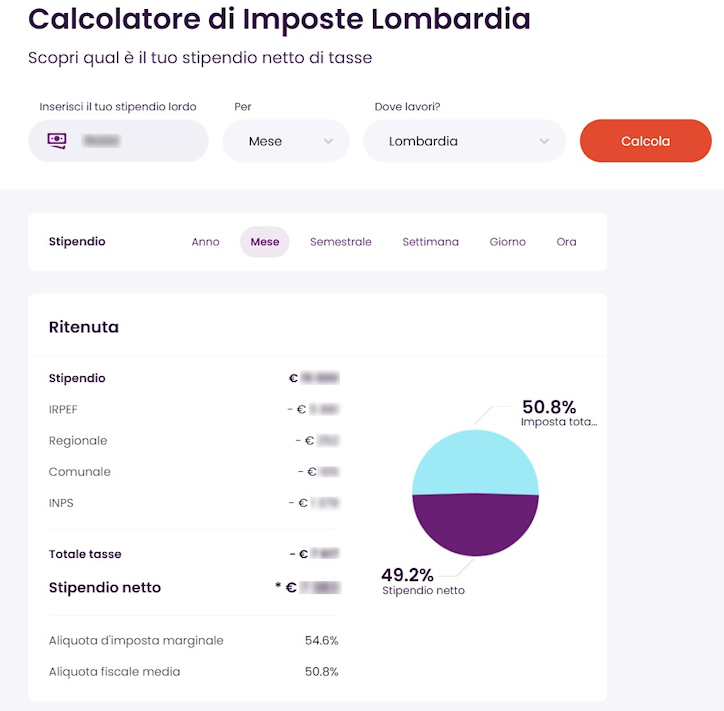Screen dimensions: 724x711
Task: Expand the Lombardia region dropdown
Action: pos(463,141)
